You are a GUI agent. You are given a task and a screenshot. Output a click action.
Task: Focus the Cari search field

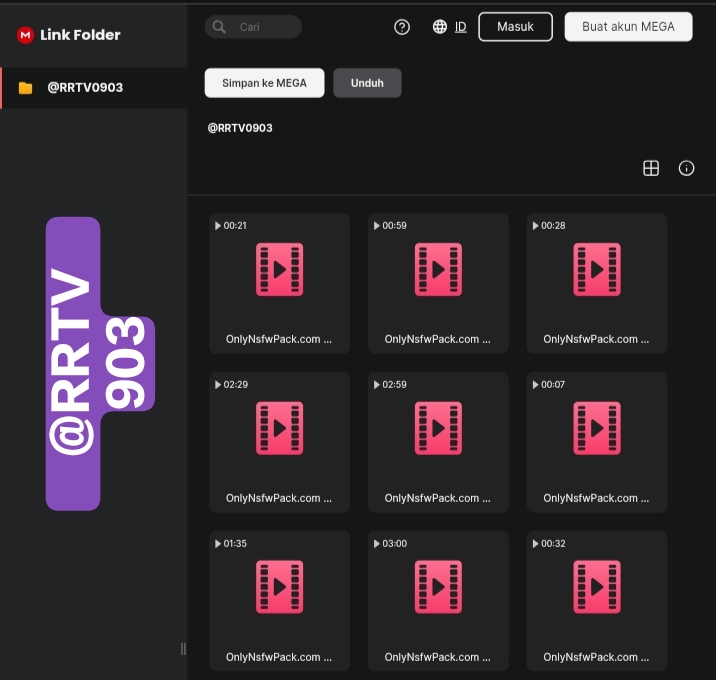(x=253, y=27)
